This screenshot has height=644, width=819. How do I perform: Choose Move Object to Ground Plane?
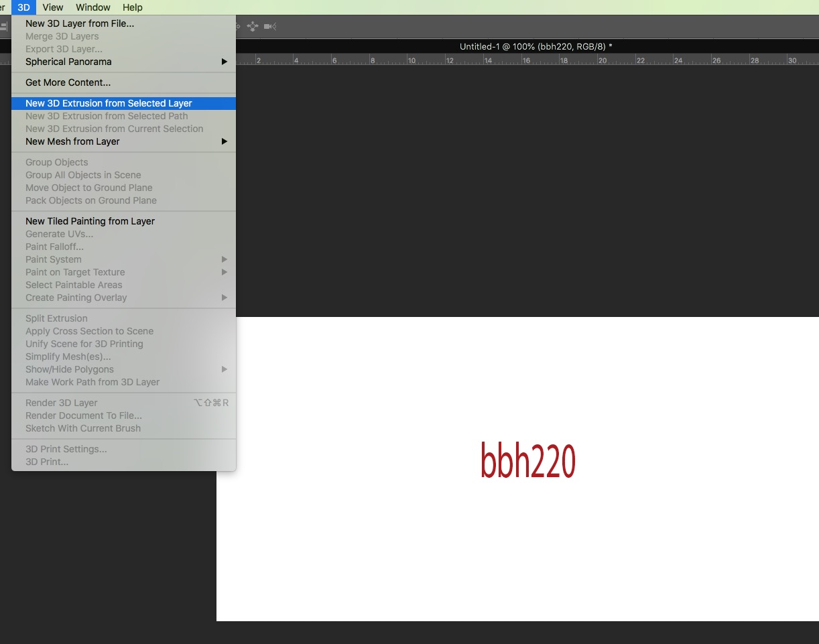(123, 188)
